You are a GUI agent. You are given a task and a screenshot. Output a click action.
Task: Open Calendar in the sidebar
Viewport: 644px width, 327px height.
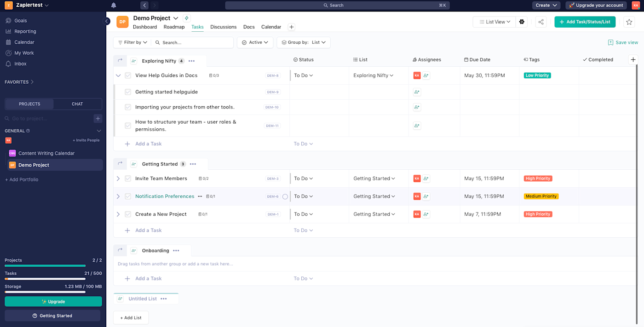click(x=24, y=42)
